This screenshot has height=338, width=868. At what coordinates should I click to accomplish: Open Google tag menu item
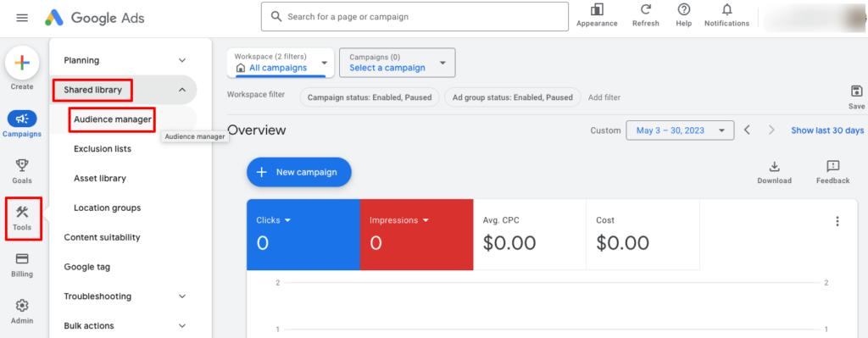[87, 267]
